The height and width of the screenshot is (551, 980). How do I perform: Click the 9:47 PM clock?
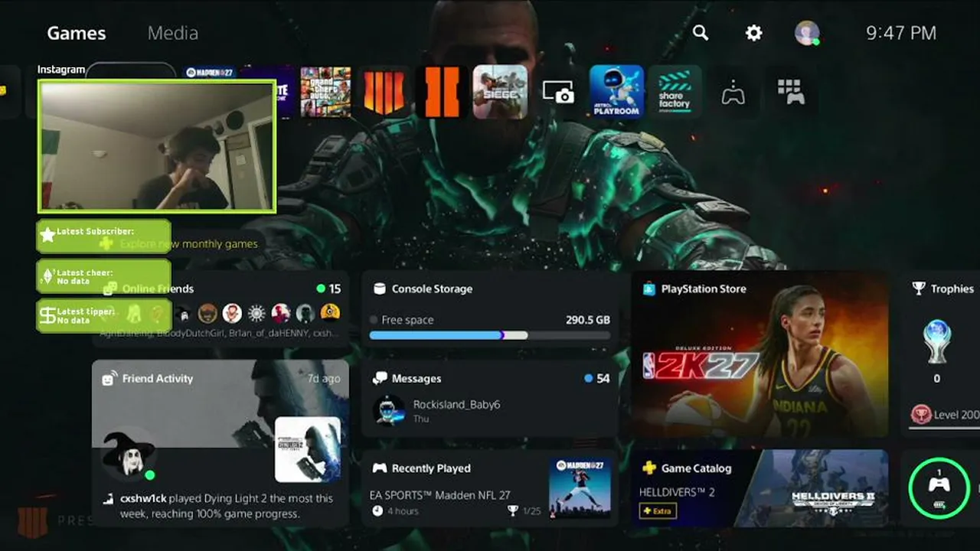(901, 33)
